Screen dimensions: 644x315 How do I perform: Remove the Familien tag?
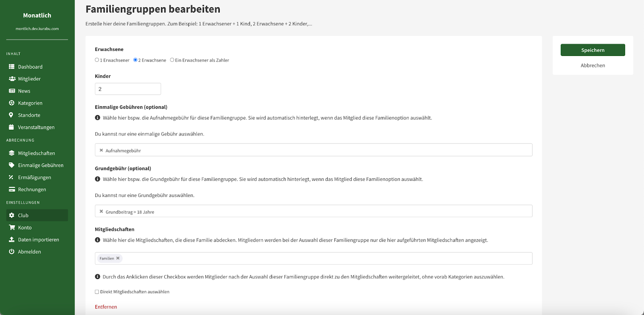(118, 259)
